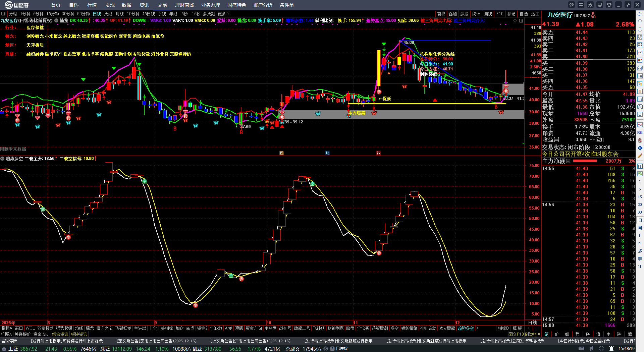Collapse the 侧边栏 sidebar panel
644x352 pixels.
533,334
